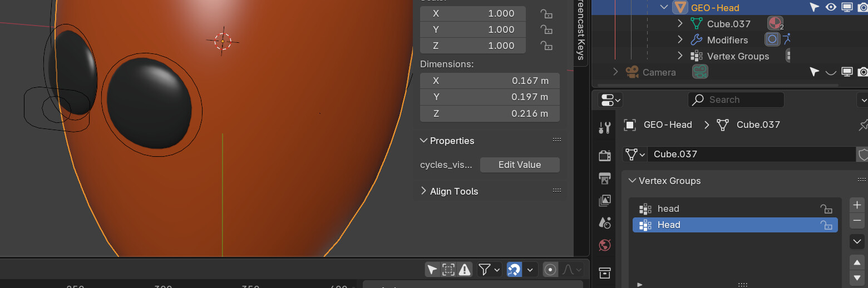The height and width of the screenshot is (288, 868).
Task: Toggle lock on scale Y value
Action: 546,30
